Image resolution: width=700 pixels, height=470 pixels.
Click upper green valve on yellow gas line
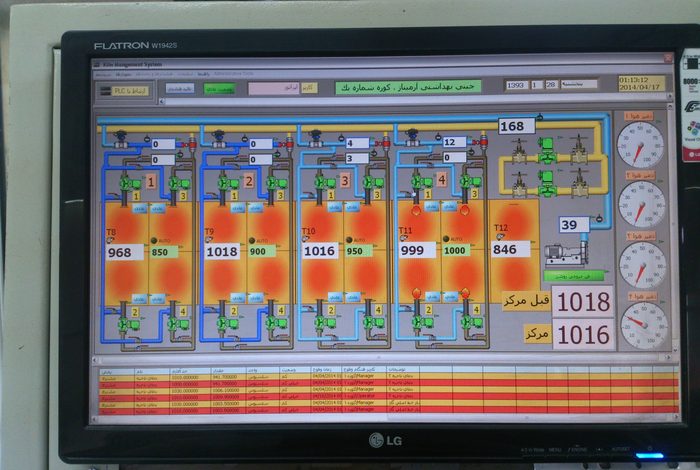(547, 151)
